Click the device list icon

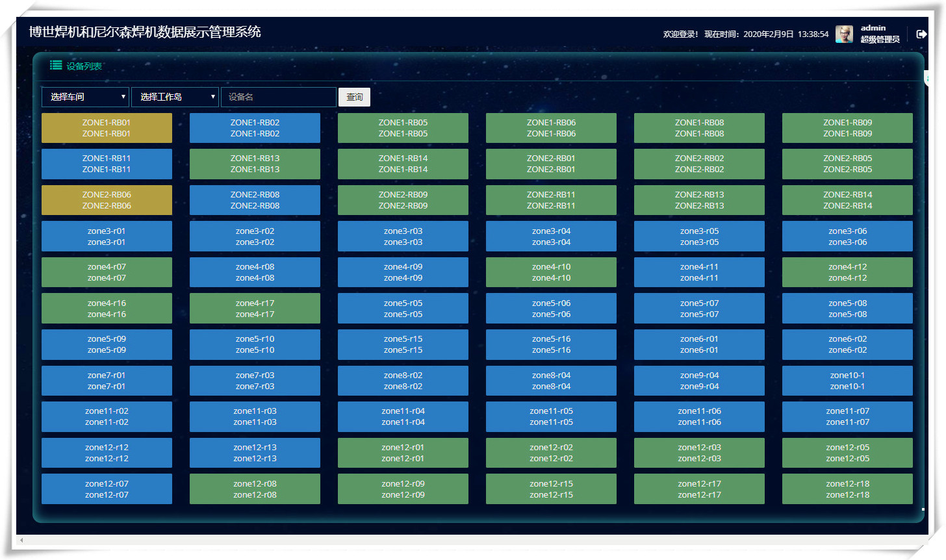pyautogui.click(x=57, y=66)
